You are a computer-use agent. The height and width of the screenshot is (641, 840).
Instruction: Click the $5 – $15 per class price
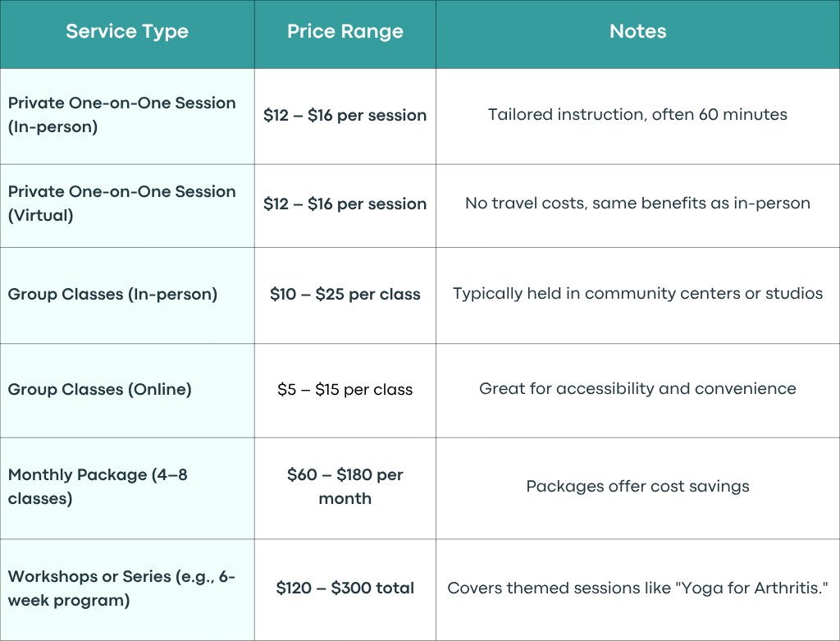pos(345,390)
